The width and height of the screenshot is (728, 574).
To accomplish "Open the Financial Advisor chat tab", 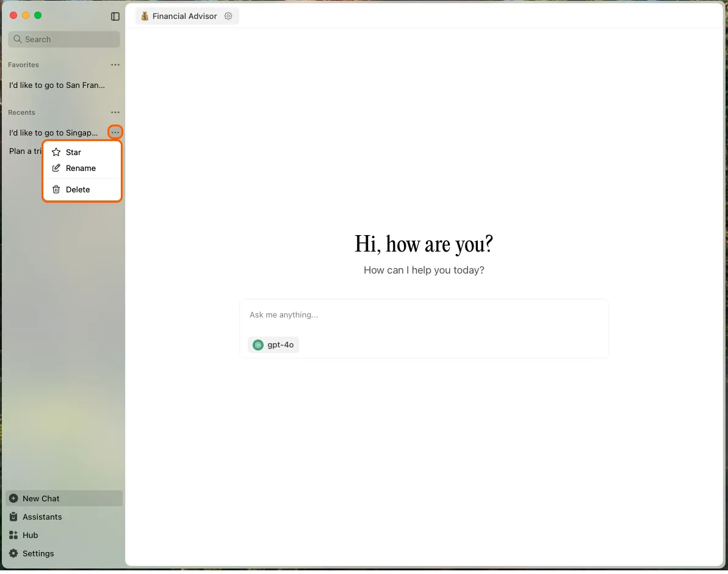I will [x=183, y=16].
